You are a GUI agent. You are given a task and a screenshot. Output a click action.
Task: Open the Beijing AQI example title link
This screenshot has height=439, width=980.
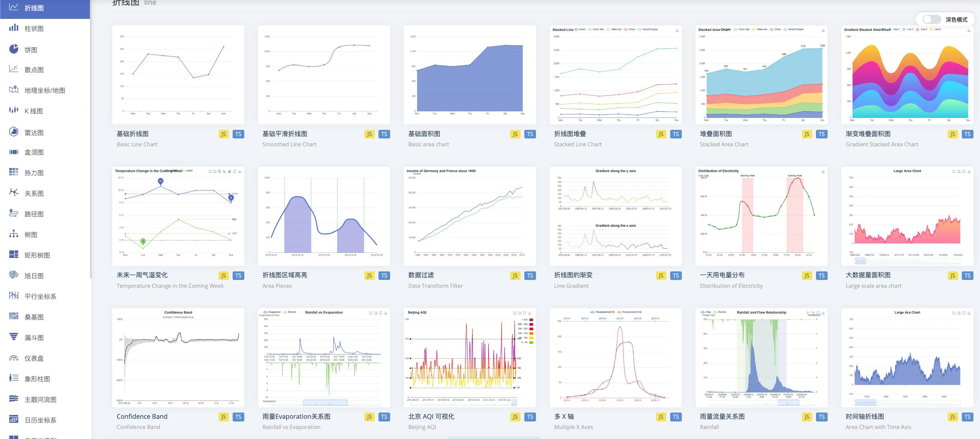(431, 417)
